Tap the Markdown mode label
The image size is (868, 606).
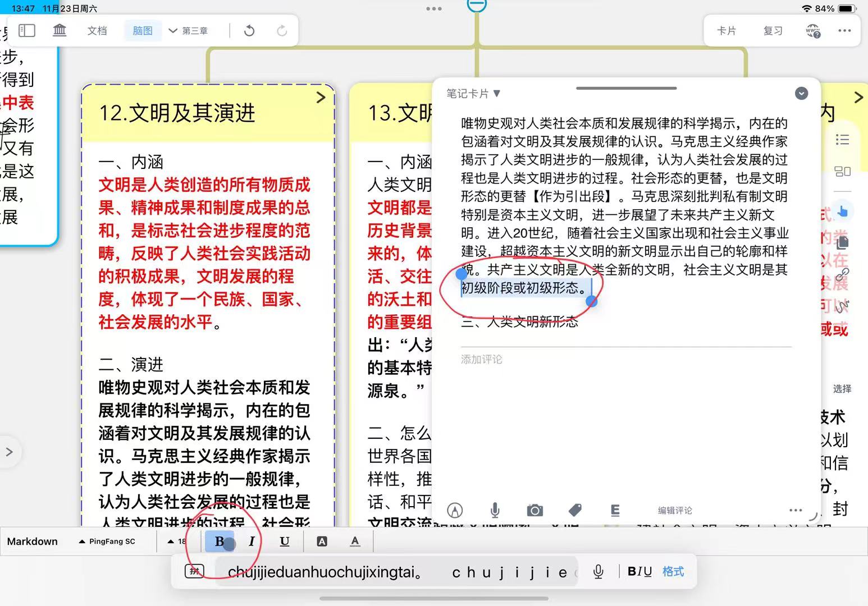[x=32, y=541]
